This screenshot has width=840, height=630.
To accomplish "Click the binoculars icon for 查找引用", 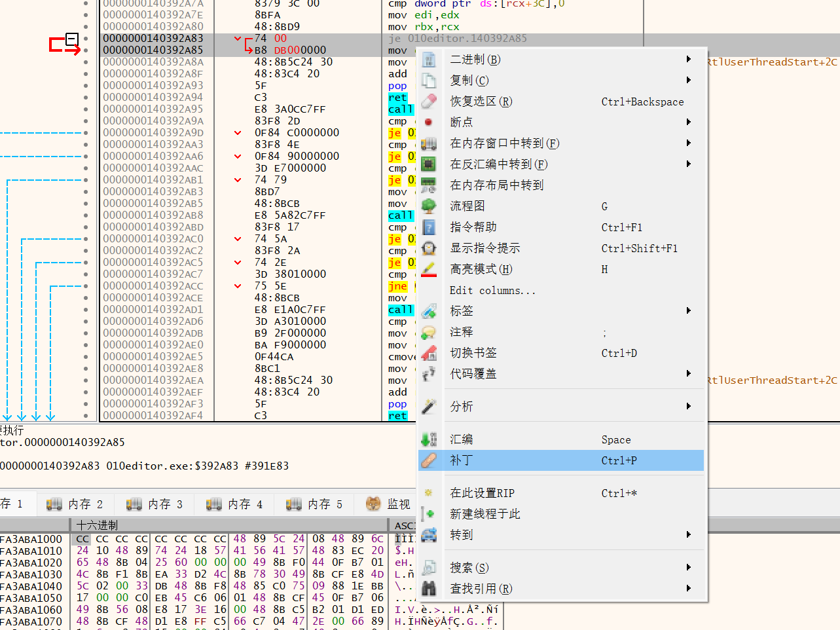I will (429, 589).
